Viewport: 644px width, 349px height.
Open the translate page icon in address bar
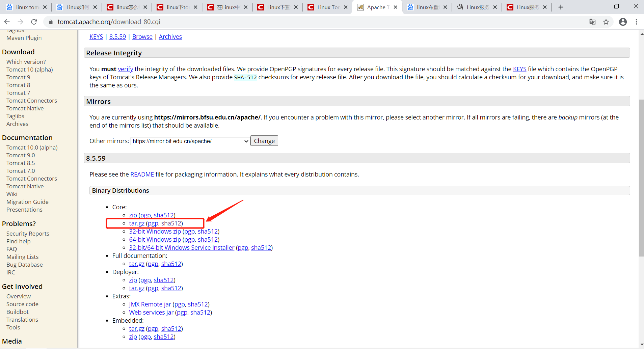click(x=592, y=22)
